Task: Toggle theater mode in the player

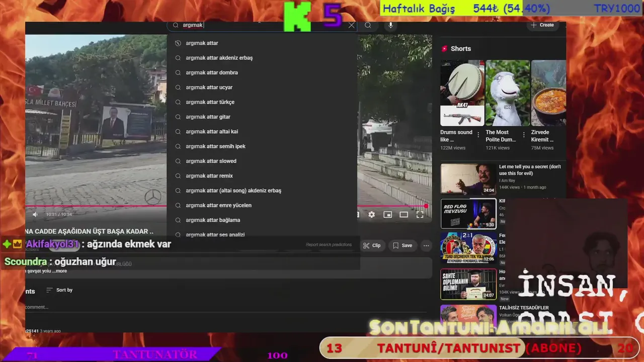Action: click(x=404, y=215)
